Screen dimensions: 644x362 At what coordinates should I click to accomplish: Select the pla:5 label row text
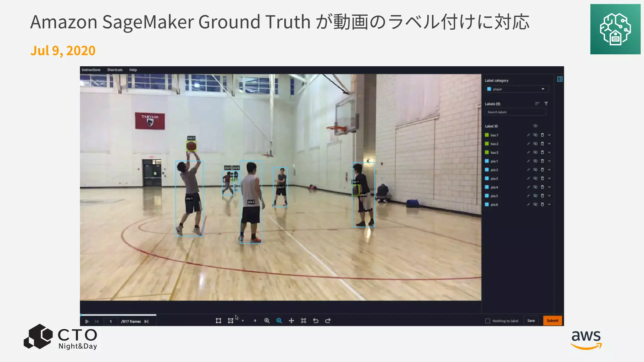point(494,196)
